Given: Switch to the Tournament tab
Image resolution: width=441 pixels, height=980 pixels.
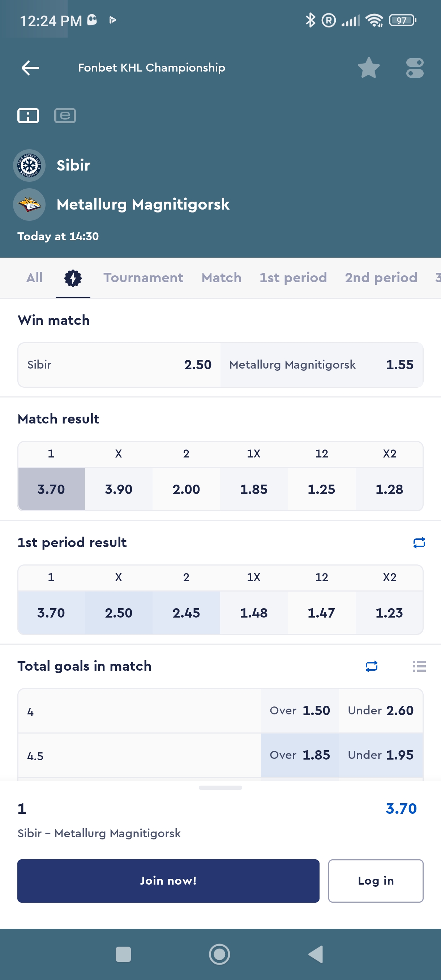Looking at the screenshot, I should 143,278.
